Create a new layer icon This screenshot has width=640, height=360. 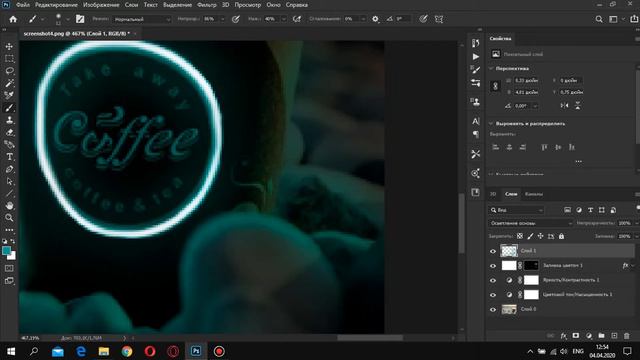614,336
